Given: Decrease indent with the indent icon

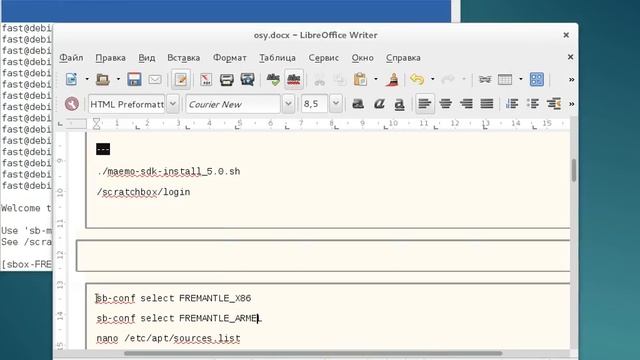Looking at the screenshot, I should (x=553, y=104).
